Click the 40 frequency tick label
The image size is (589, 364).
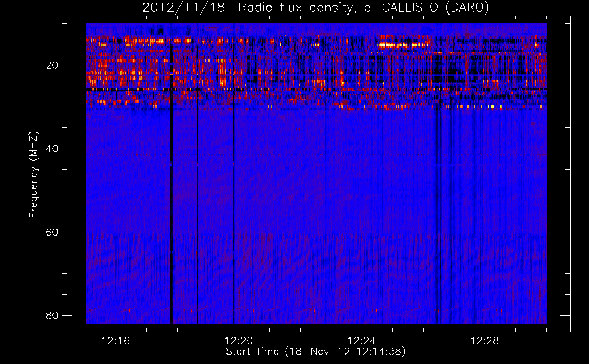pyautogui.click(x=52, y=149)
